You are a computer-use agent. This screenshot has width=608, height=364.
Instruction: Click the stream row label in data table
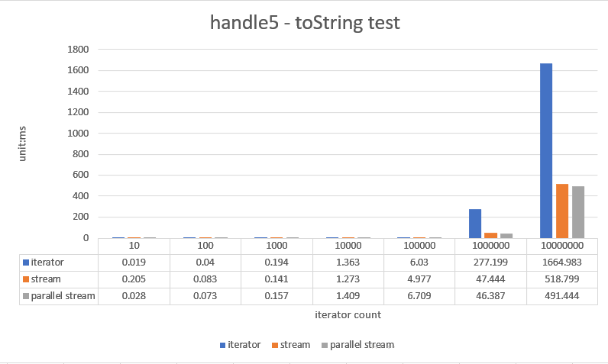[46, 279]
